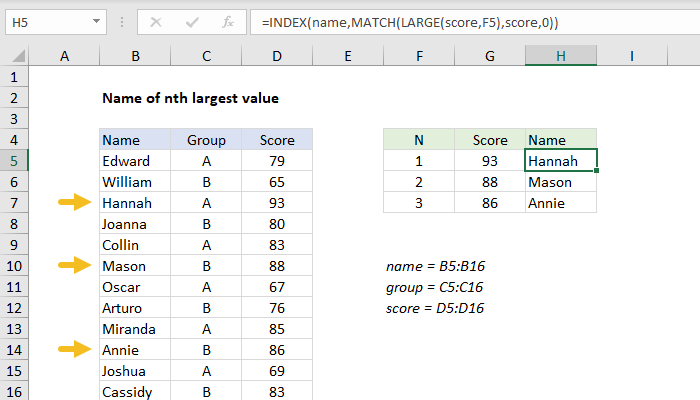The height and width of the screenshot is (400, 700).
Task: Select column B header
Action: click(x=135, y=57)
